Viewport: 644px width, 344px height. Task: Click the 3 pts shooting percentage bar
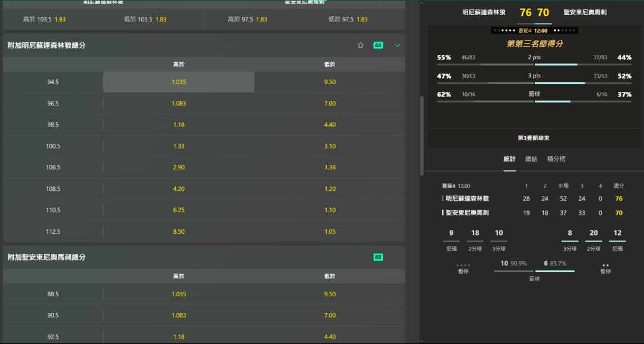tap(534, 83)
